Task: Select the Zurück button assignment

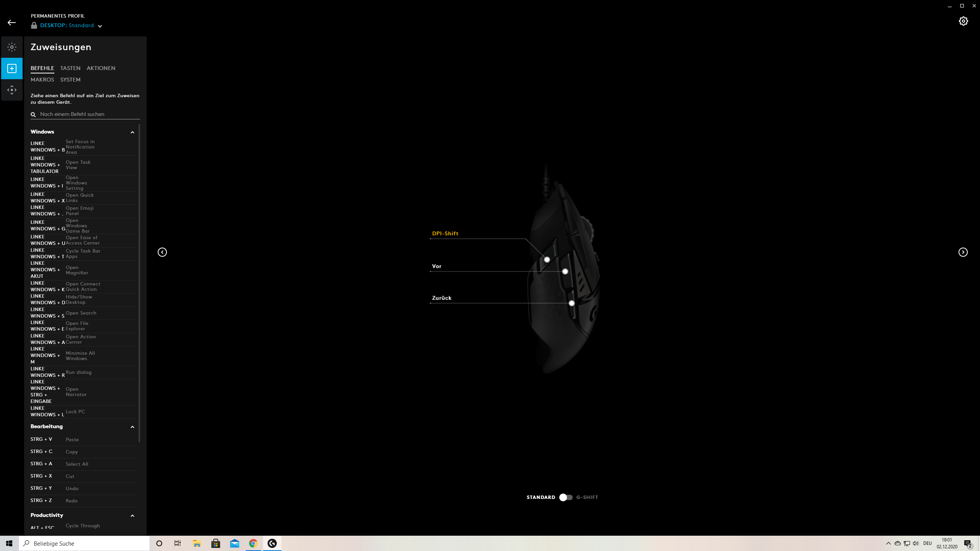Action: [441, 298]
